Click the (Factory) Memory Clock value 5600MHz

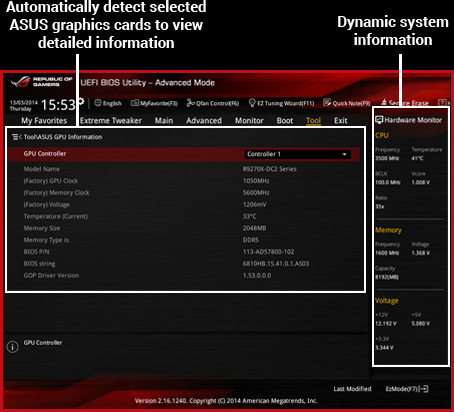coord(256,193)
